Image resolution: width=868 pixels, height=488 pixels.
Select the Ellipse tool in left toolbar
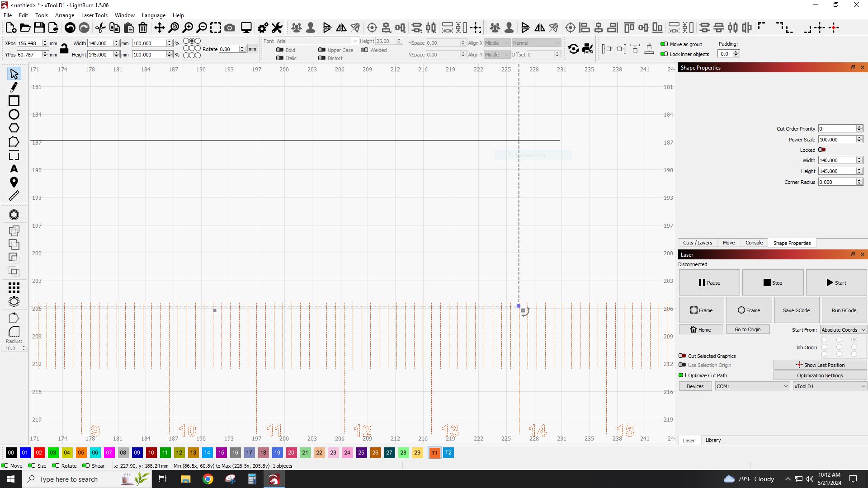click(14, 114)
